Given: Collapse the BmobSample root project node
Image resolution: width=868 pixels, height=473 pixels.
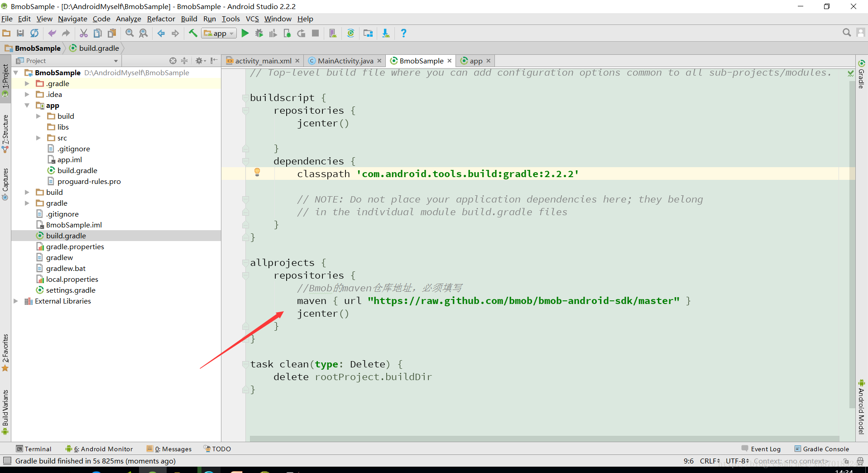Looking at the screenshot, I should 15,72.
